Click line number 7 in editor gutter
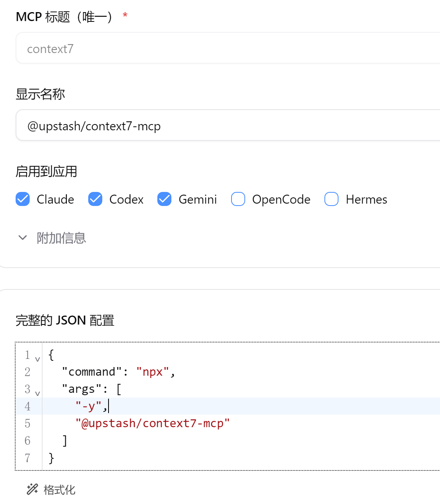 [x=27, y=458]
